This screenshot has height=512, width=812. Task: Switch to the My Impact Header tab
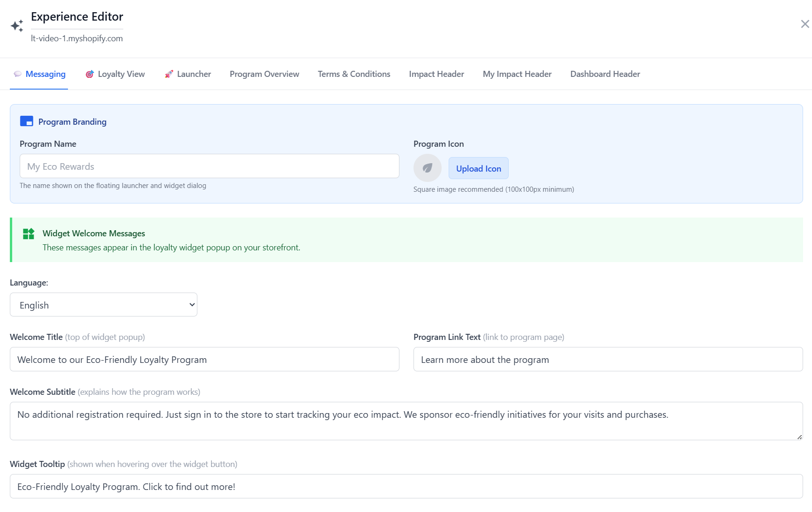(x=517, y=74)
